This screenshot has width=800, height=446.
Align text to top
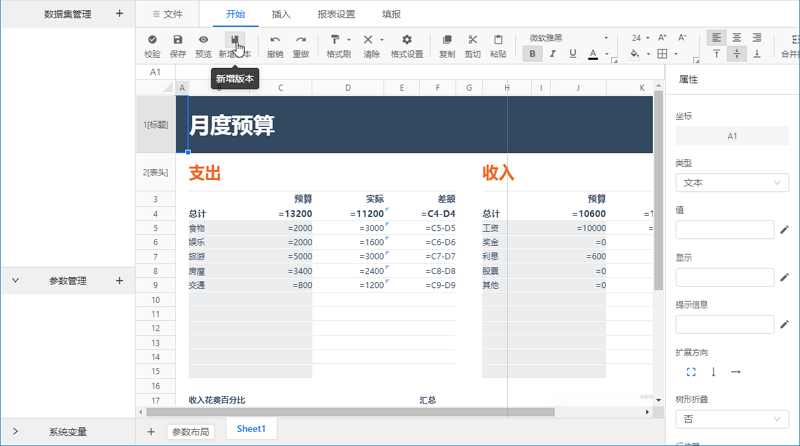(716, 54)
